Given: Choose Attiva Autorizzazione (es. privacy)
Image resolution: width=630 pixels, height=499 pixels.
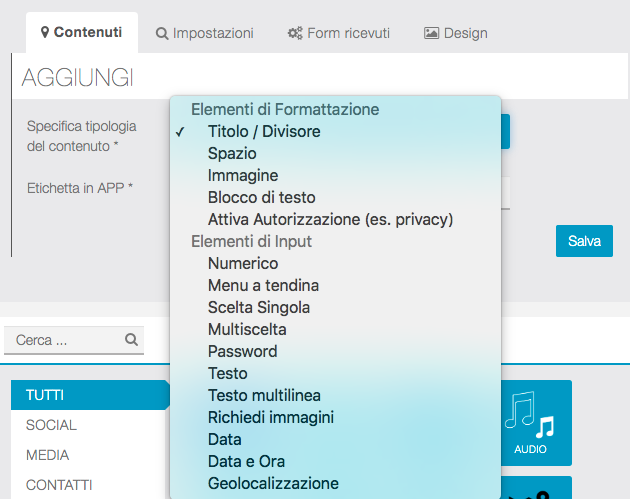Looking at the screenshot, I should [330, 219].
